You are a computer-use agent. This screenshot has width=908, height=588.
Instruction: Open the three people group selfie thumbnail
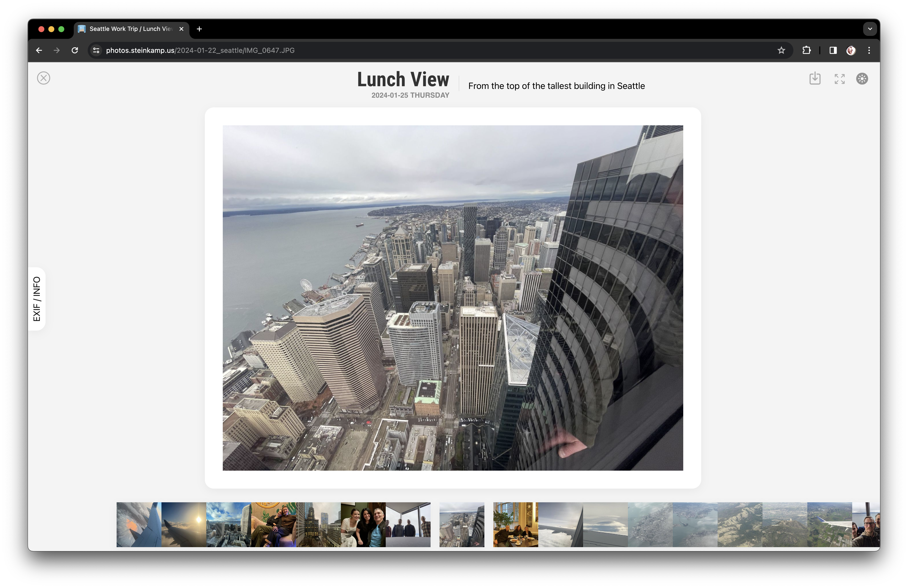click(x=363, y=525)
